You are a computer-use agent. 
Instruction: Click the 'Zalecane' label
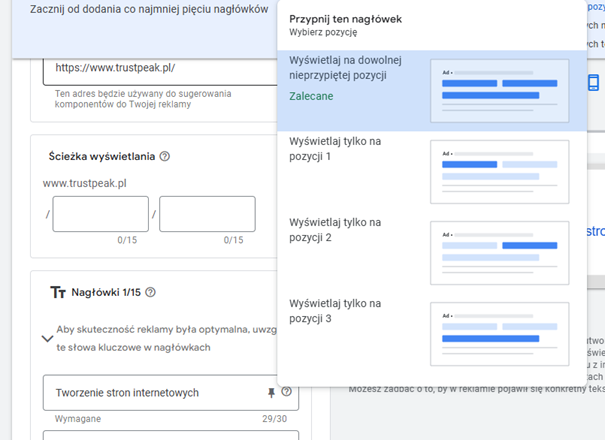point(311,96)
